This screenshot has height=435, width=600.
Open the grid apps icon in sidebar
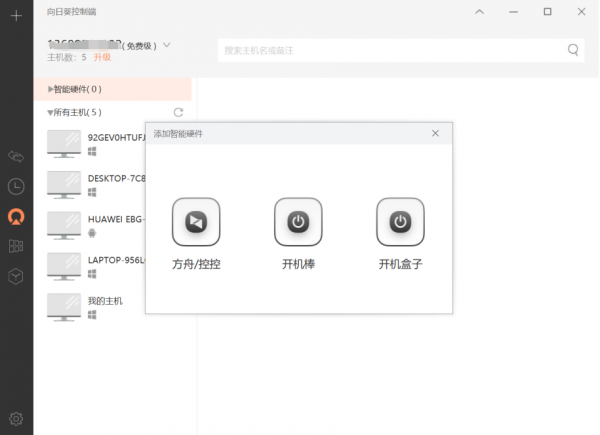(x=16, y=246)
